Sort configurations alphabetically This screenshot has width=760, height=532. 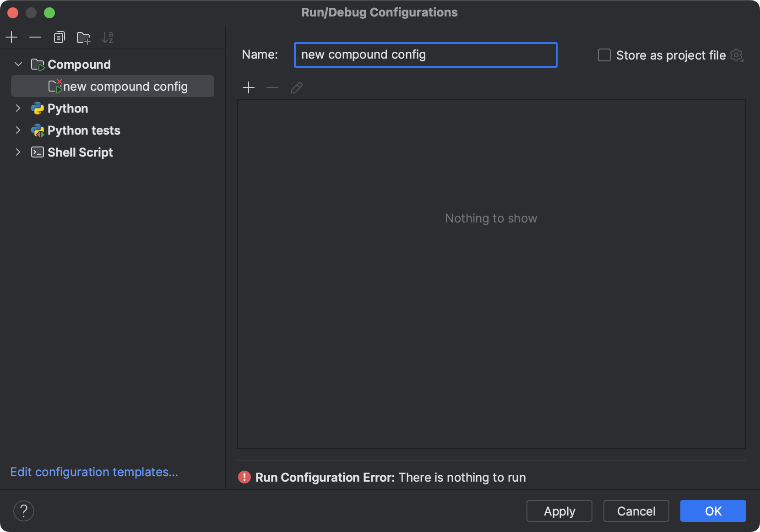pyautogui.click(x=108, y=37)
